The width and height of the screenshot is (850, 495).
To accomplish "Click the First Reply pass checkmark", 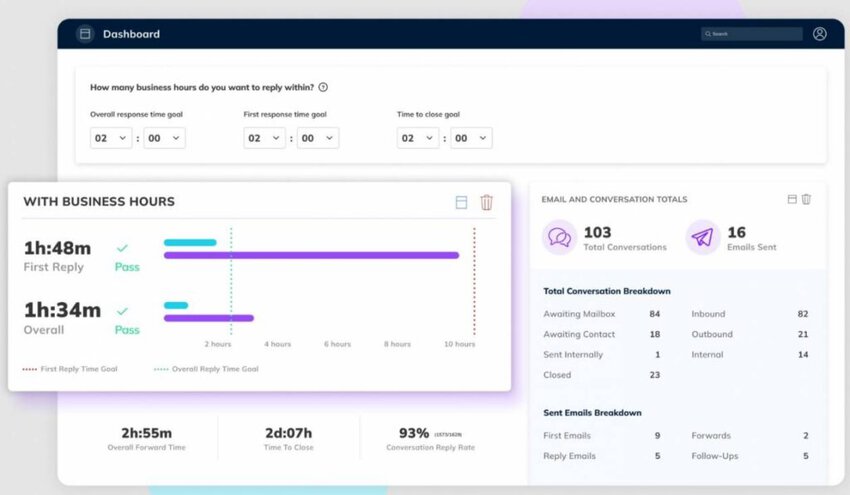I will [122, 248].
